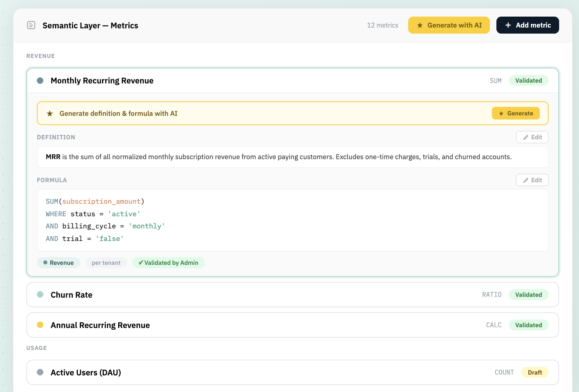Click the star icon in Generate with AI
The width and height of the screenshot is (579, 392).
(420, 25)
